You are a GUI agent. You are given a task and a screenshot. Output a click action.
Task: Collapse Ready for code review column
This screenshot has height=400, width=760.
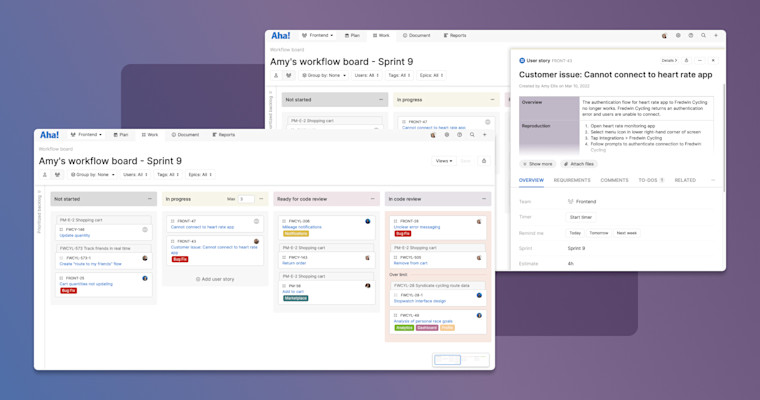[372, 199]
